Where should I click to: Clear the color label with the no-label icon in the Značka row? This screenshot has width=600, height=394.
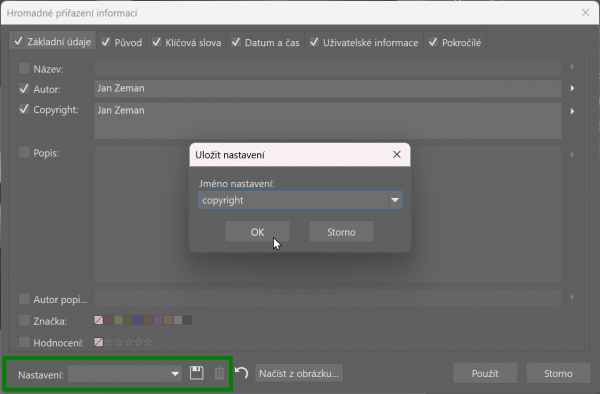tap(99, 320)
